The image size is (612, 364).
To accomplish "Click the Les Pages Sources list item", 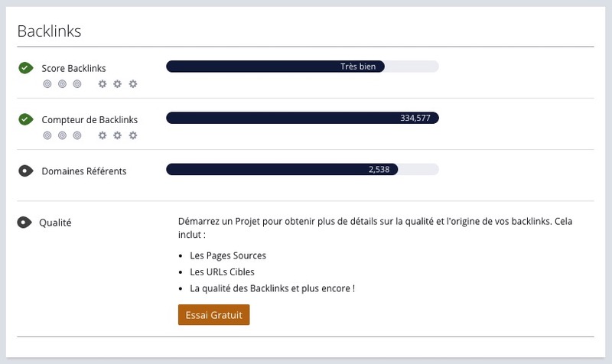I will click(228, 255).
